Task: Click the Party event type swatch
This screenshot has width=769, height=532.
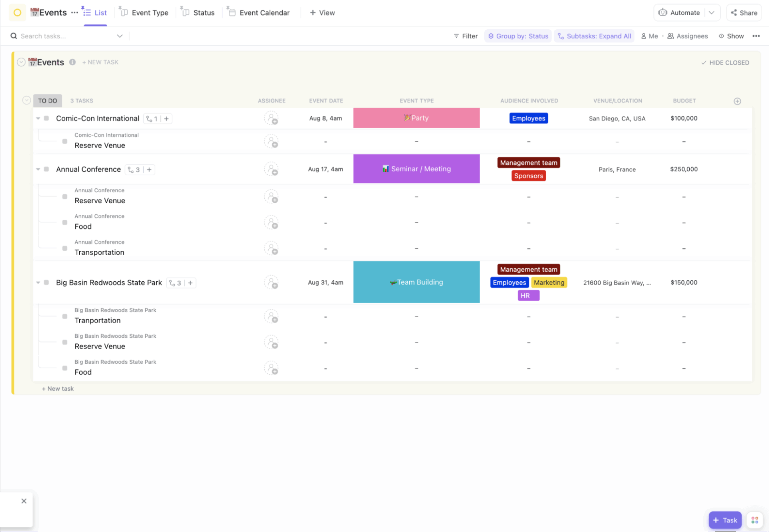Action: 416,118
